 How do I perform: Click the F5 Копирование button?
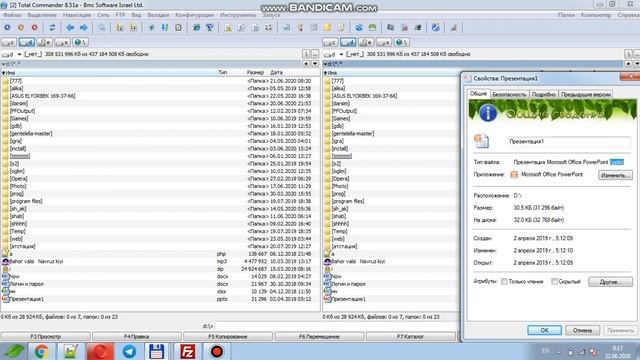point(228,336)
